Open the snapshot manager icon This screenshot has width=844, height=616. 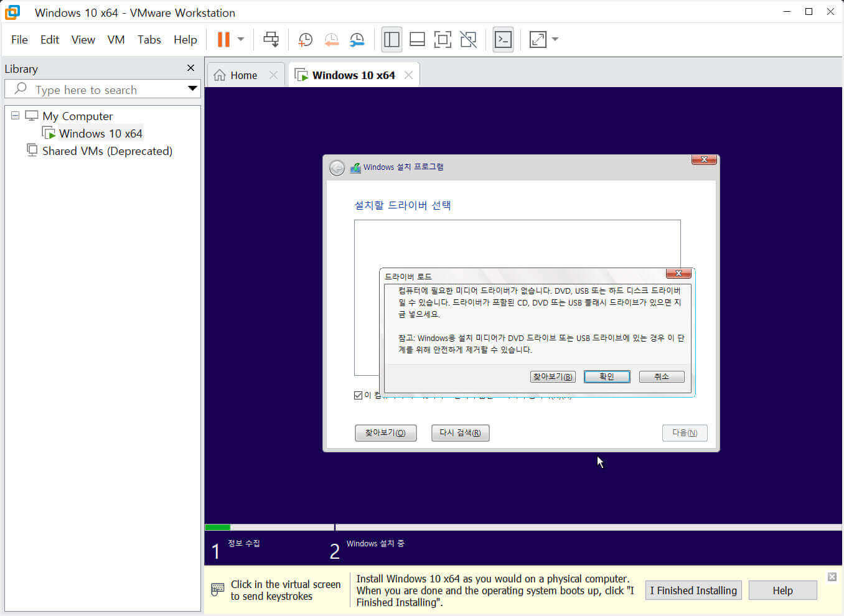coord(357,40)
